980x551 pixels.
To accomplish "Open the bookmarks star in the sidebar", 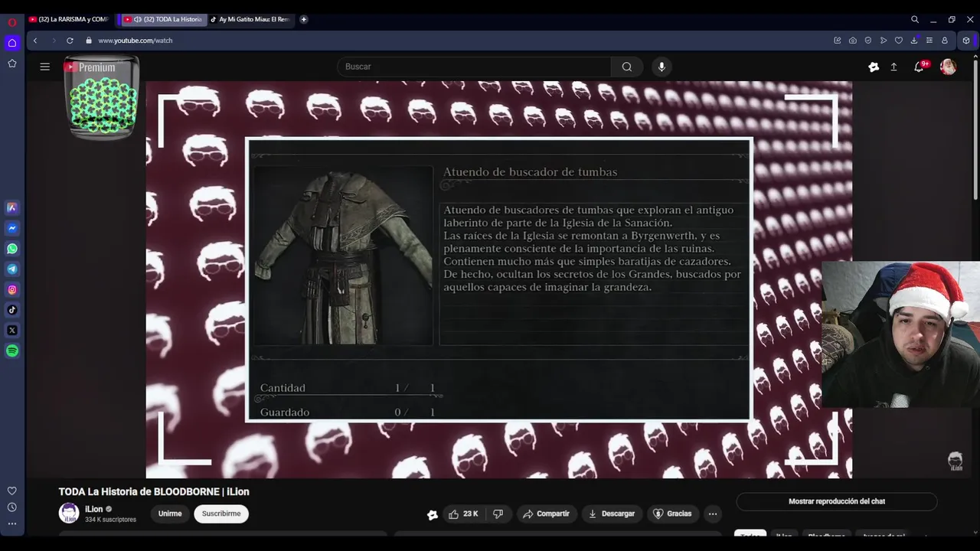I will tap(12, 64).
